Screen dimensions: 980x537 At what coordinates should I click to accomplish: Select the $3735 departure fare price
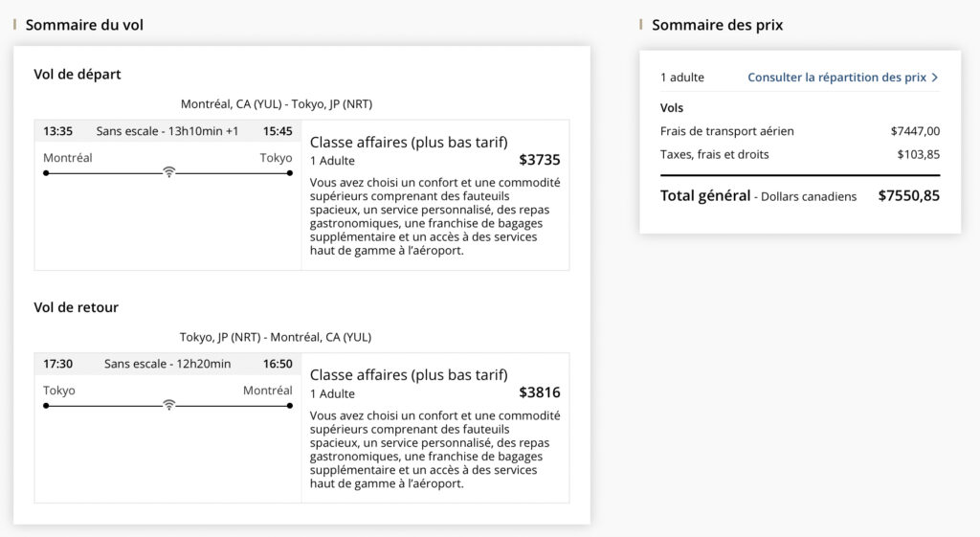coord(540,160)
